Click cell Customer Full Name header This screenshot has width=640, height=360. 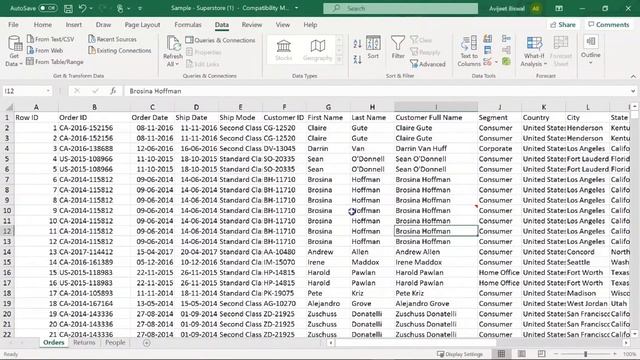point(436,118)
